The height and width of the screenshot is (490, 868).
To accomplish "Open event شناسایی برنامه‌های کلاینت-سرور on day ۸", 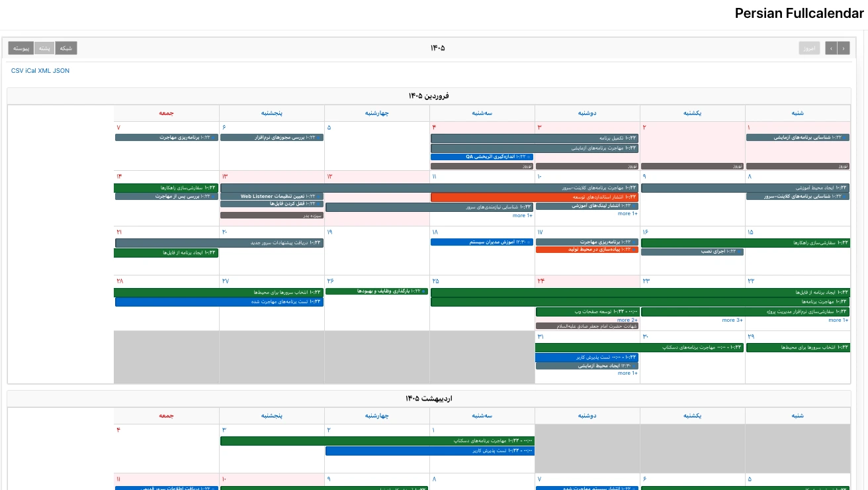I will (x=798, y=196).
